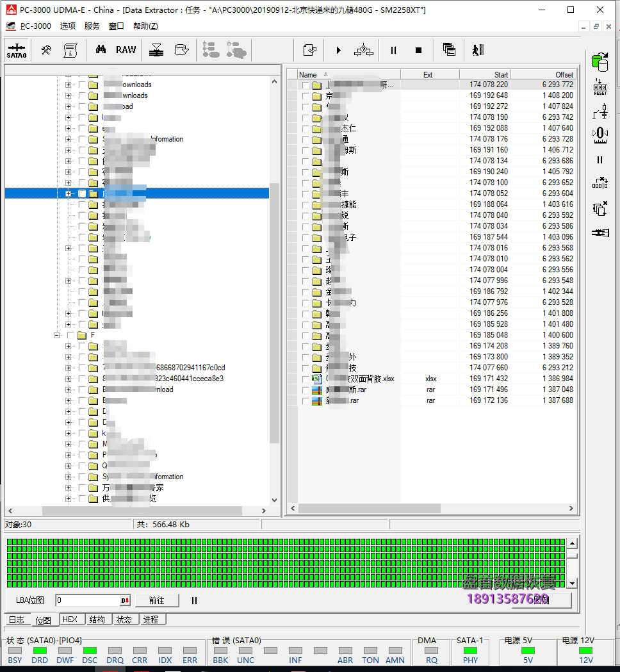Tick the checkbox of the '323c460441cceca8e3' folder

(82, 379)
